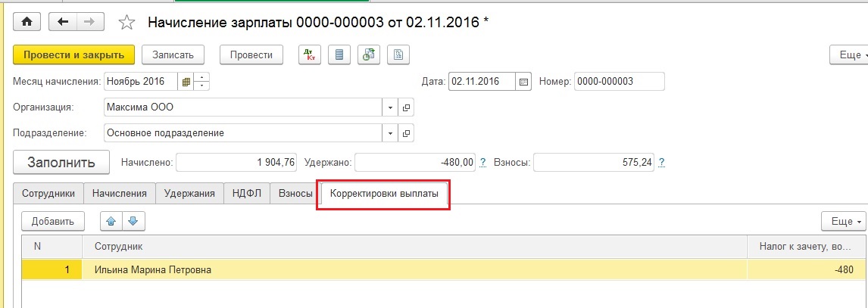Open Подразделение linked item icon

click(406, 133)
